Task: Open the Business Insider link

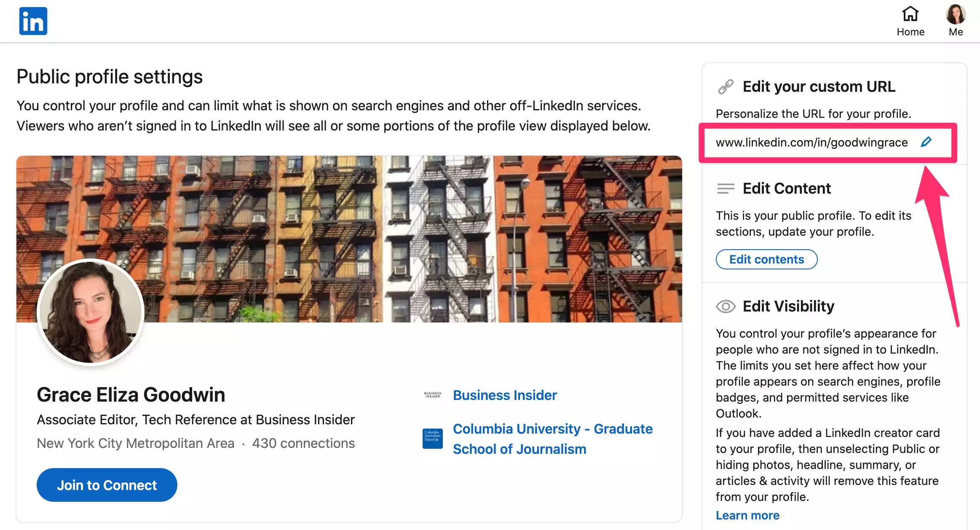Action: click(505, 395)
